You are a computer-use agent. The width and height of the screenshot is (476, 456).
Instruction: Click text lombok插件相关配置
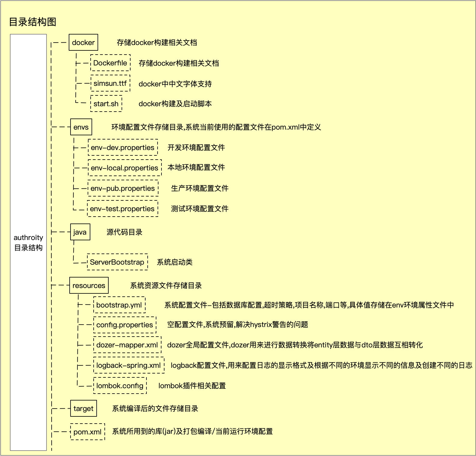coord(192,386)
